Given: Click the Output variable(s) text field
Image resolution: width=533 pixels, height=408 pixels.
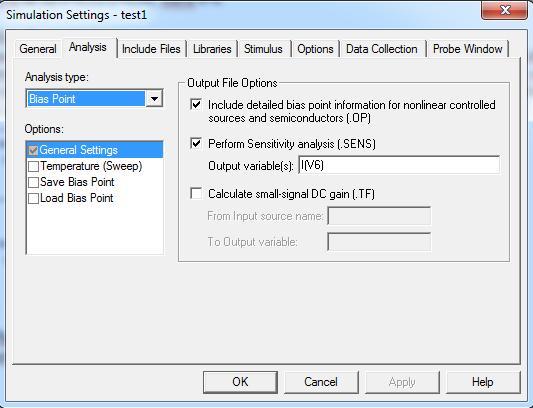Looking at the screenshot, I should coord(399,165).
